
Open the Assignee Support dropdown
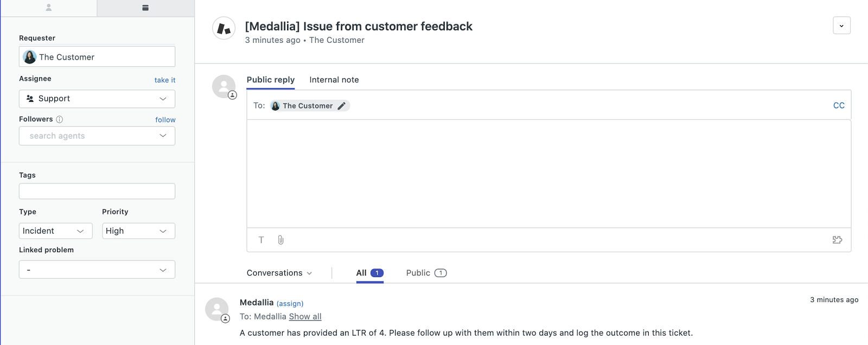pos(97,99)
